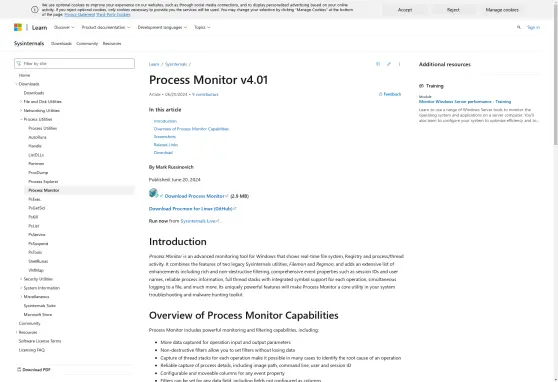Click the cookie notice info icon

(x=35, y=10)
